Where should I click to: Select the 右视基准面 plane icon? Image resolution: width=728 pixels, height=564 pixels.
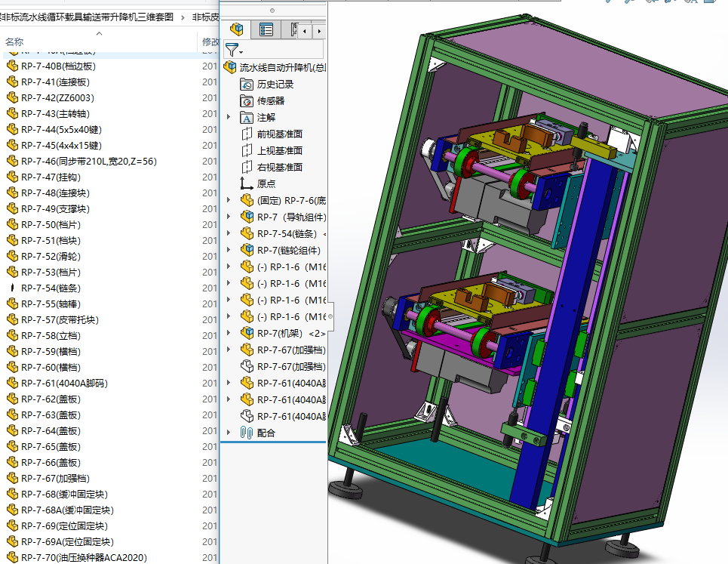[247, 168]
